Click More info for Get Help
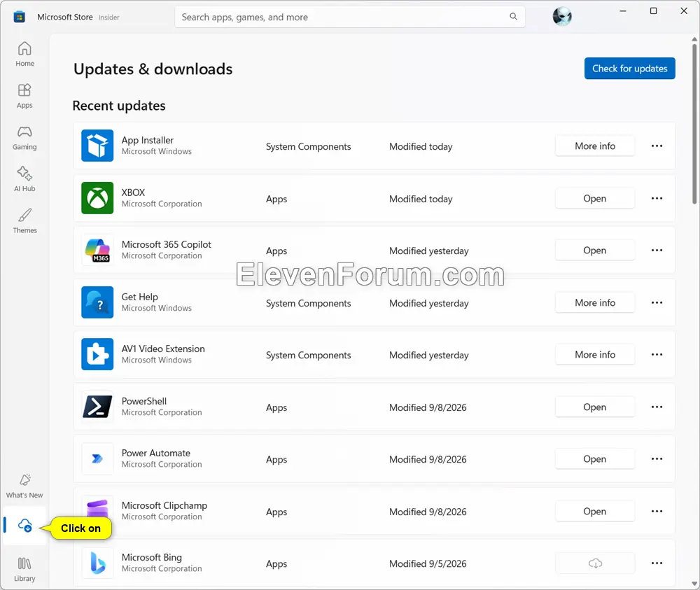The height and width of the screenshot is (590, 700). [x=595, y=302]
